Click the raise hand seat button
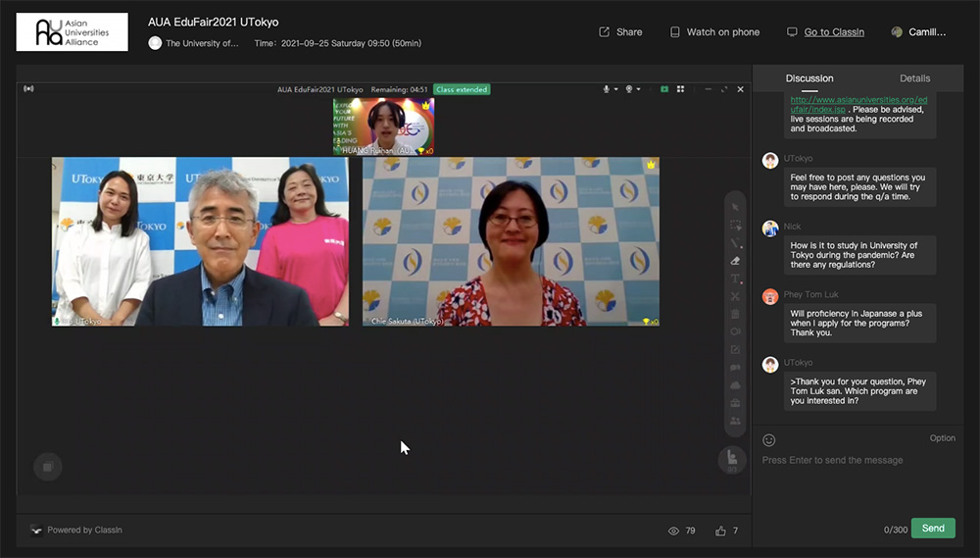 pos(732,460)
